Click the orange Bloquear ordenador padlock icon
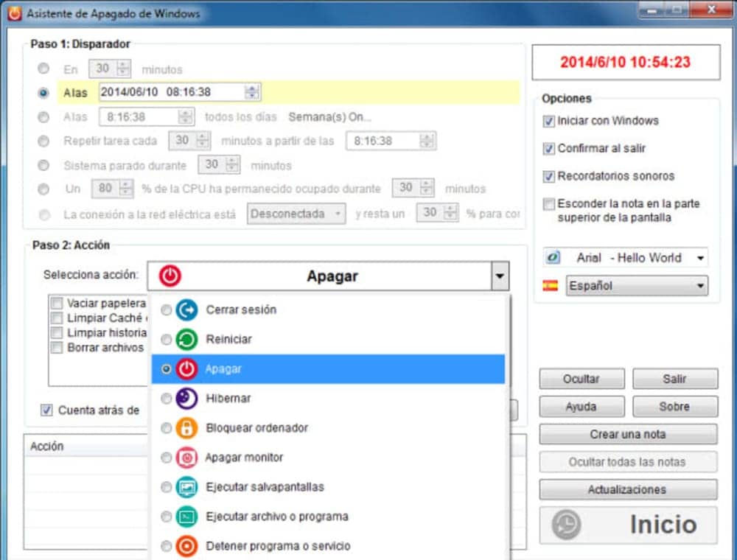Image resolution: width=737 pixels, height=560 pixels. [x=186, y=428]
